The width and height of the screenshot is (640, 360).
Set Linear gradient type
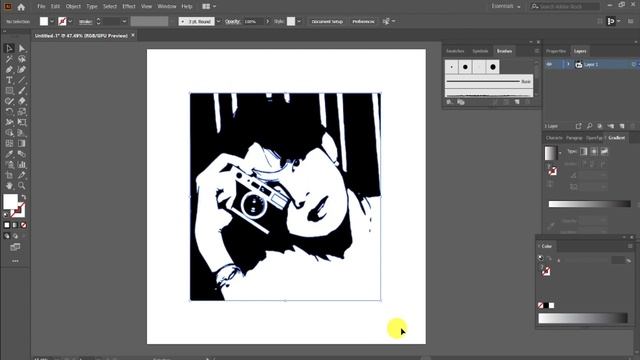584,151
